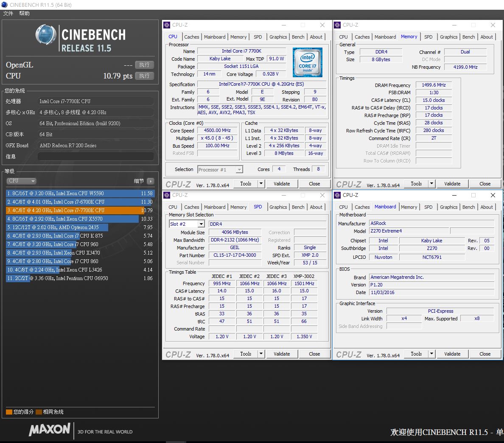
Task: Click Validate in the CPU tab window
Action: [282, 184]
